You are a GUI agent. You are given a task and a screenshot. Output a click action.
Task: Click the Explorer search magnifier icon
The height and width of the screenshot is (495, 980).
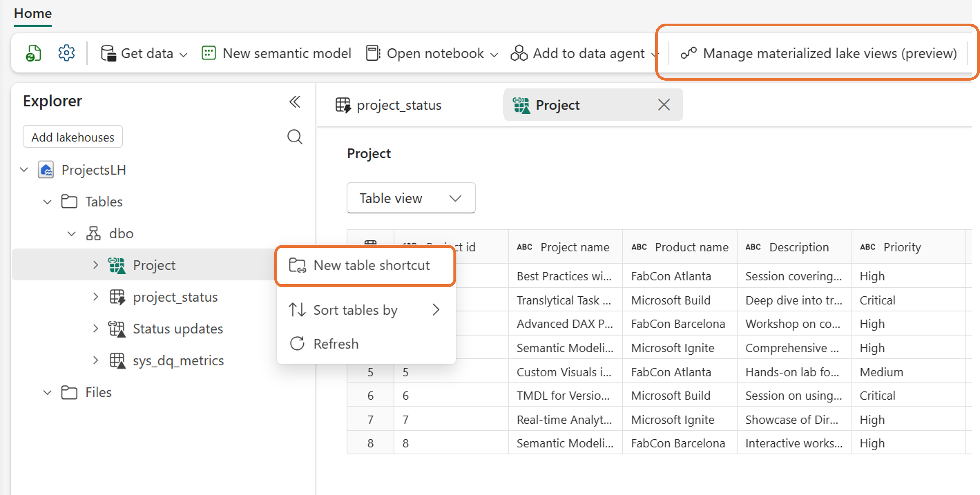(x=294, y=136)
